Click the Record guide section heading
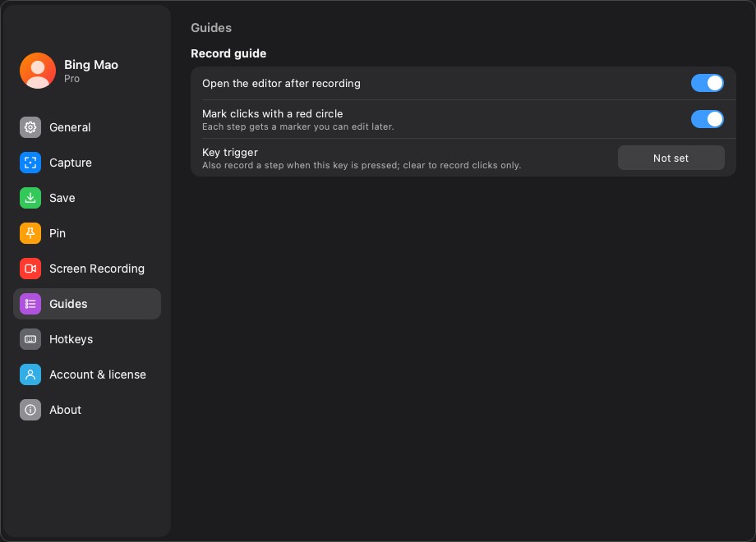This screenshot has width=756, height=542. coord(228,53)
